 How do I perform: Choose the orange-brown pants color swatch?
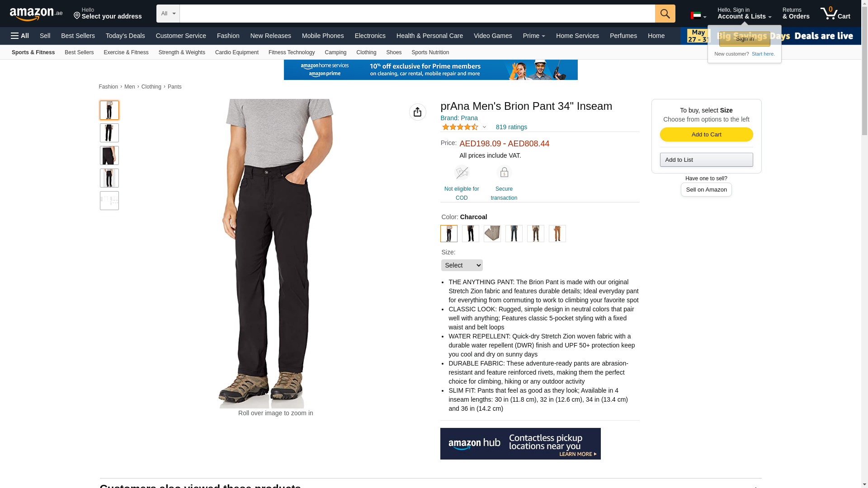pyautogui.click(x=557, y=234)
